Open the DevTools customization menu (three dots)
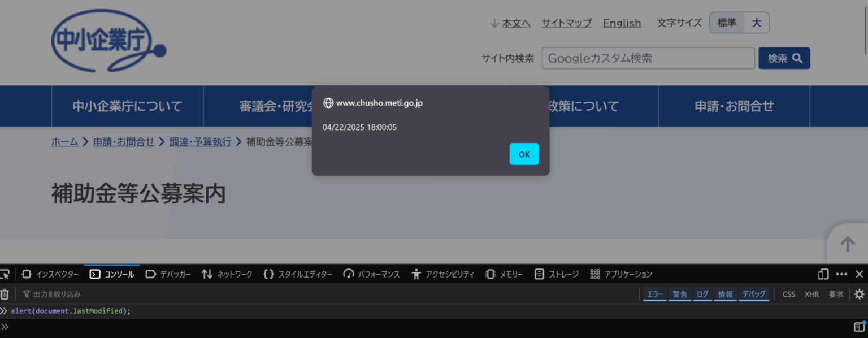 (841, 274)
